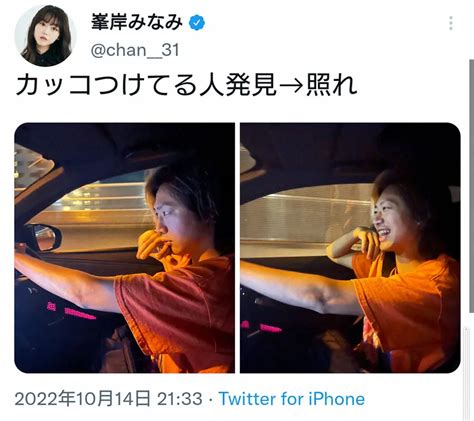Visit the @chan__31 handle

pos(135,50)
